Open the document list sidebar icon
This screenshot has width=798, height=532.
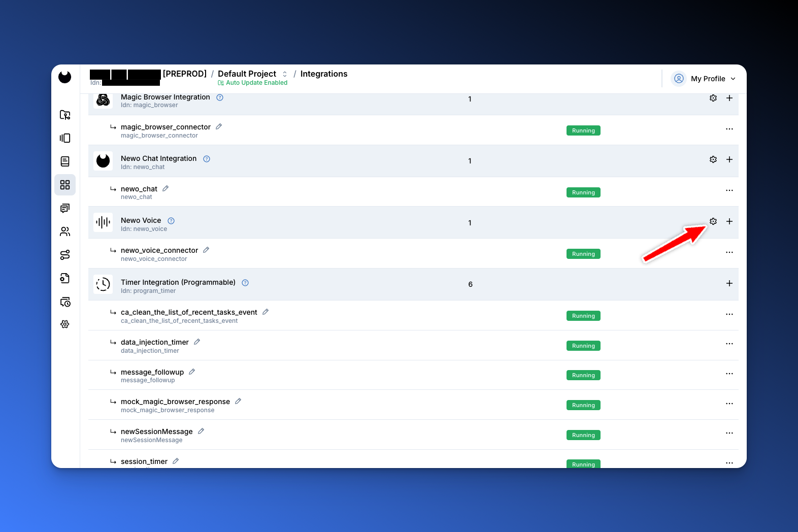pyautogui.click(x=65, y=161)
